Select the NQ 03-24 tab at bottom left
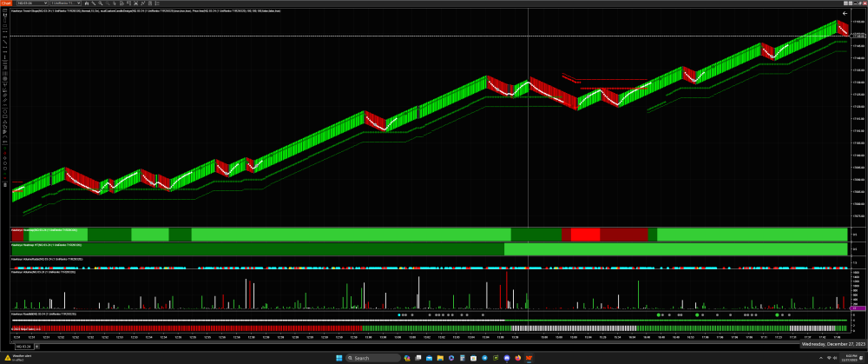Screen dimensions: 868x364 pyautogui.click(x=12, y=346)
